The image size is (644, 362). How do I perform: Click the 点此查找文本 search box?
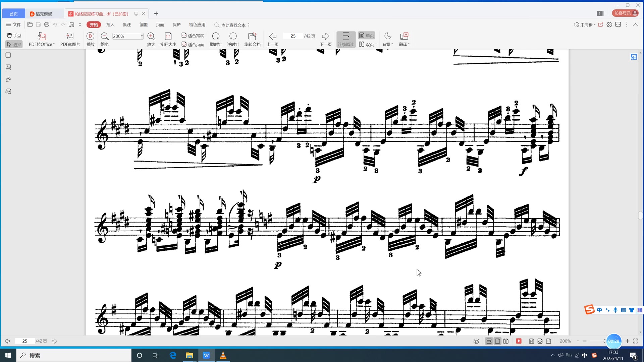pyautogui.click(x=230, y=25)
